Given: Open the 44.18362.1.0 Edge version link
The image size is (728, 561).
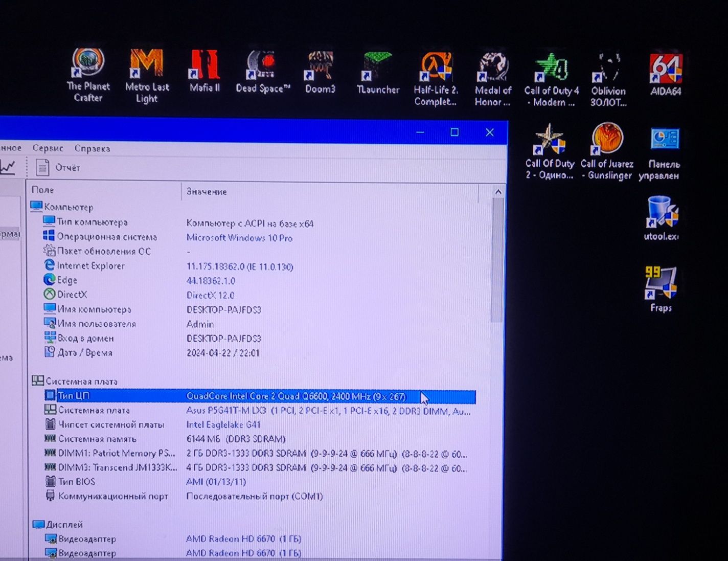Looking at the screenshot, I should click(211, 281).
